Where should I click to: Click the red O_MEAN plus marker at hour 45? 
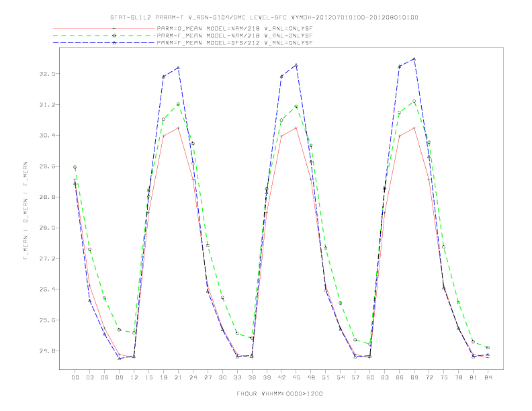point(296,128)
